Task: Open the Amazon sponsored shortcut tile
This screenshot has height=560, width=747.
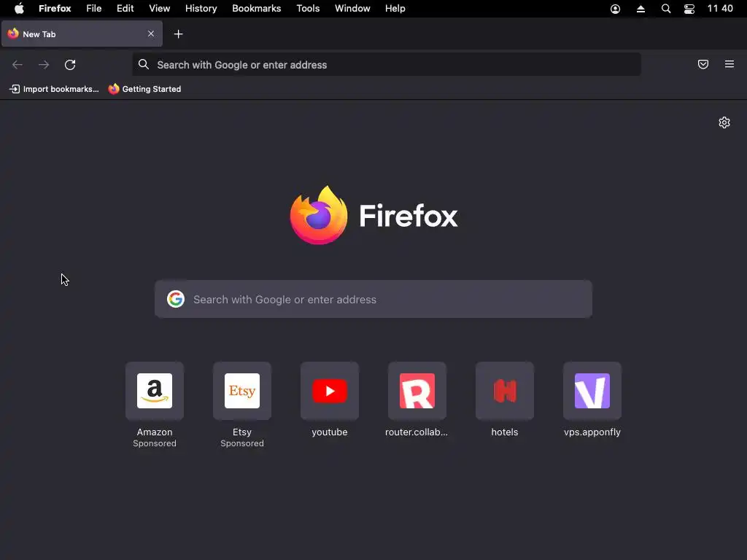Action: (x=155, y=391)
